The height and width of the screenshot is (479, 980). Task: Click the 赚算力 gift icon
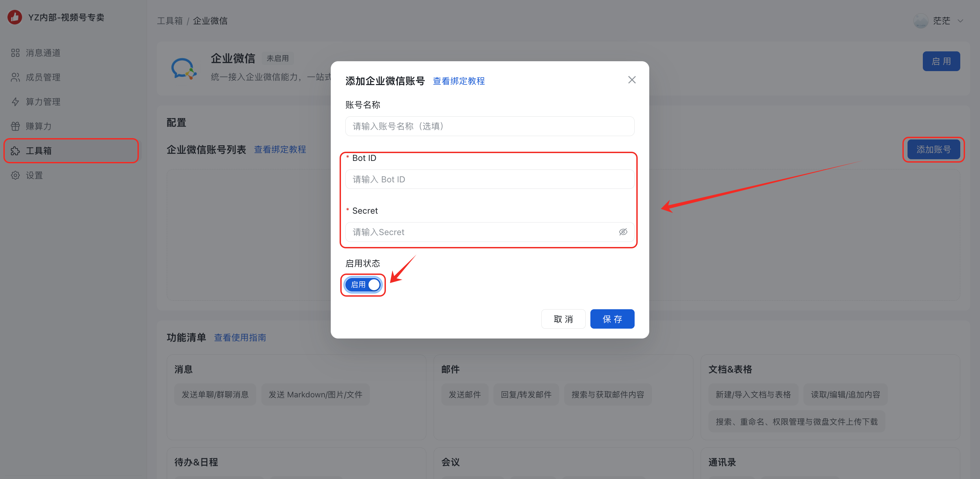(15, 126)
